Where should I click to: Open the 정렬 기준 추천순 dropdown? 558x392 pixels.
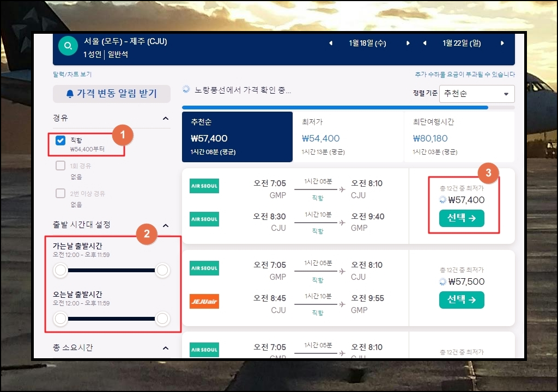[477, 94]
